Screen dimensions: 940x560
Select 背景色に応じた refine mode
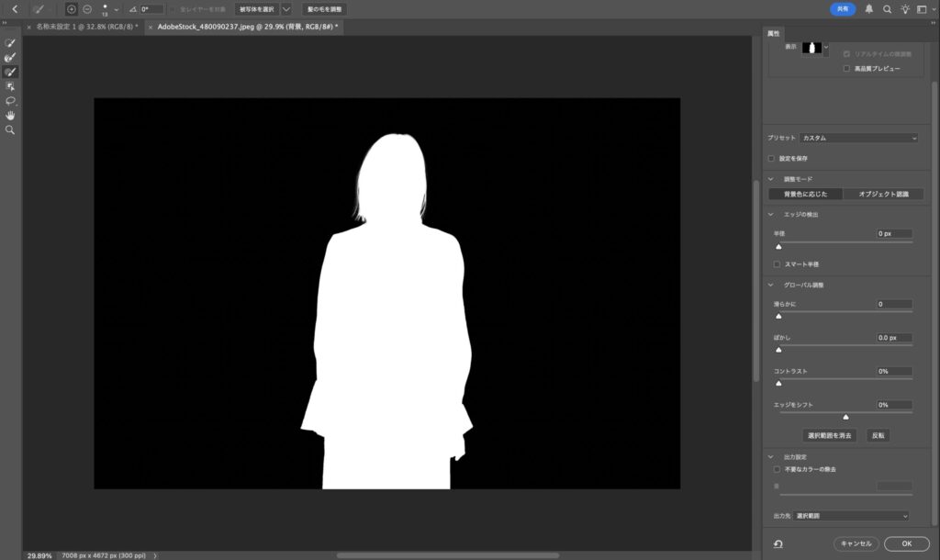pyautogui.click(x=805, y=194)
